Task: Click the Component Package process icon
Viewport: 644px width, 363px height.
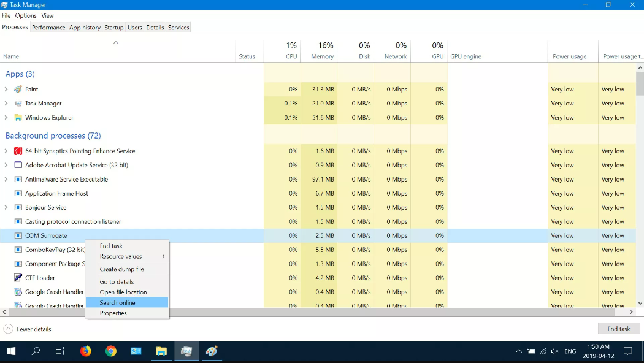Action: tap(18, 264)
